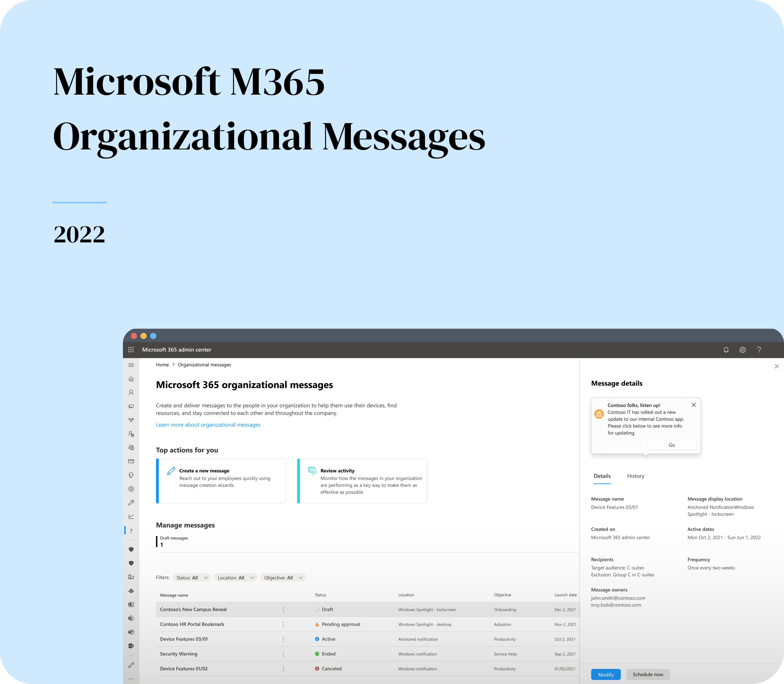Select Device Features 01/02 message row
This screenshot has height=684, width=784.
tap(184, 669)
